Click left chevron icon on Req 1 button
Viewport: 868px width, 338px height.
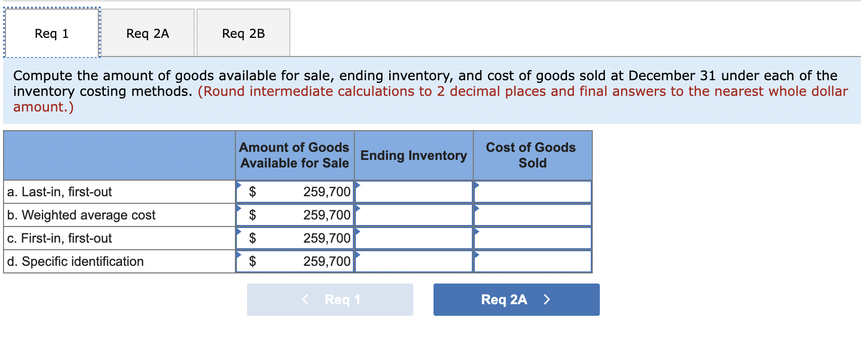(305, 300)
